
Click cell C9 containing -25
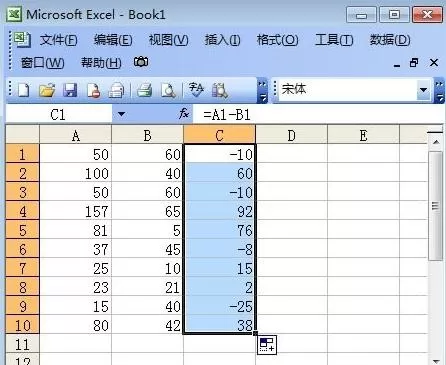(x=219, y=306)
